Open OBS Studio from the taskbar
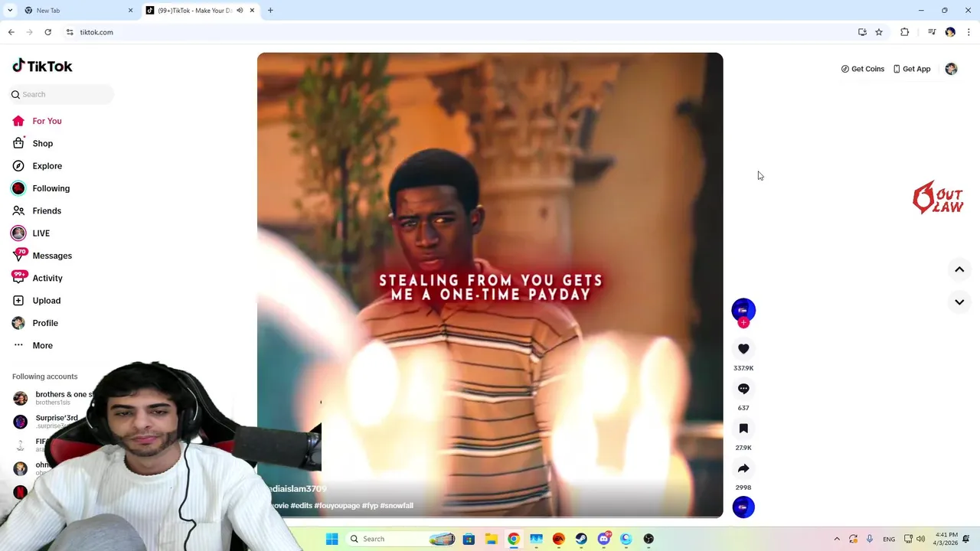This screenshot has width=980, height=551. point(648,539)
